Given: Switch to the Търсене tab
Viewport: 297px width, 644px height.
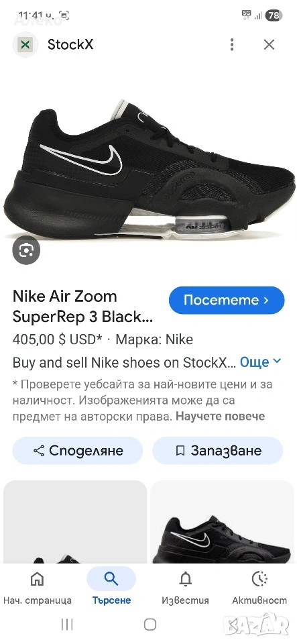Looking at the screenshot, I should (x=111, y=586).
